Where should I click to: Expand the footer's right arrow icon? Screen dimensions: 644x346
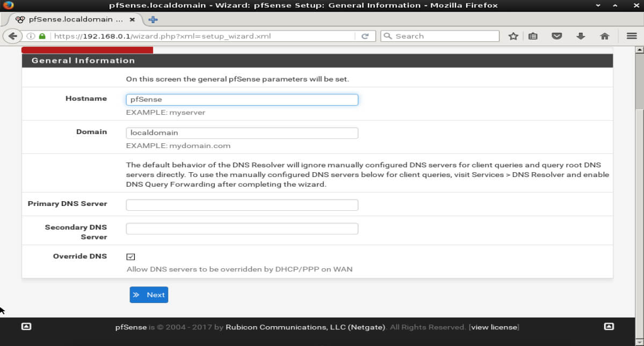[609, 326]
